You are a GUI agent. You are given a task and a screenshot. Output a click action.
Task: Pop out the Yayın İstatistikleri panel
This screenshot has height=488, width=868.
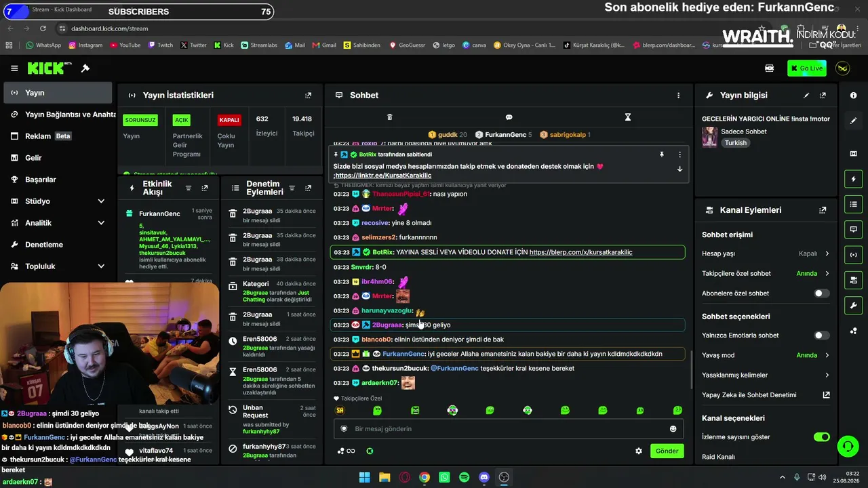(x=308, y=96)
